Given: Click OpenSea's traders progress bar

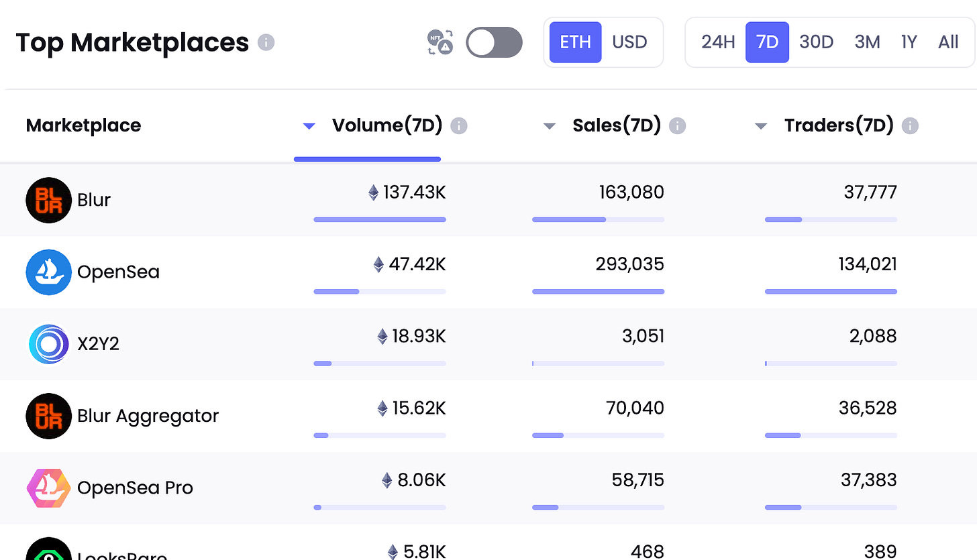Looking at the screenshot, I should coord(831,292).
